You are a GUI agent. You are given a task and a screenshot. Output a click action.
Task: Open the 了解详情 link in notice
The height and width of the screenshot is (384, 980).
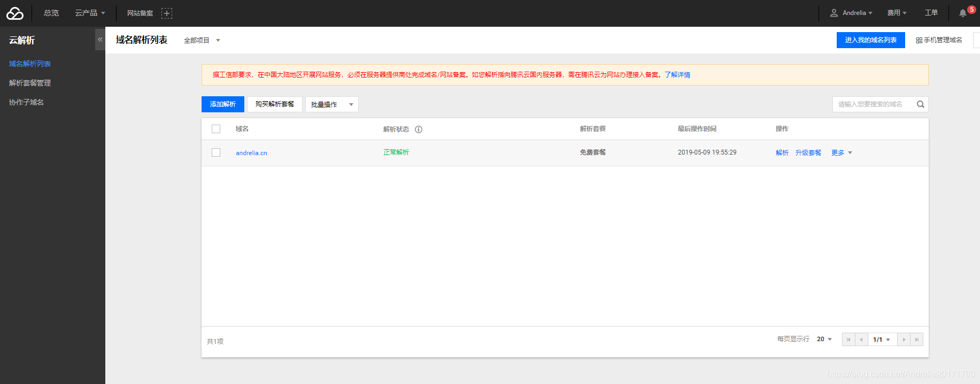677,75
